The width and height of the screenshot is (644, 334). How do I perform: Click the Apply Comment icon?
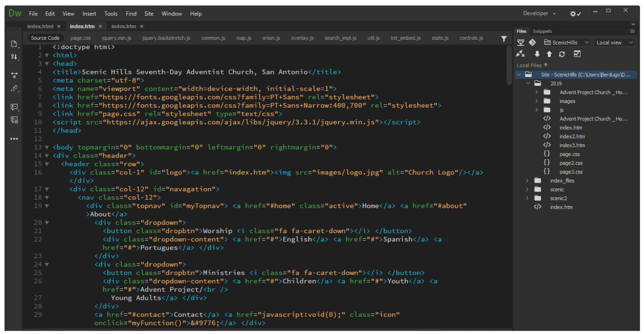click(x=14, y=107)
